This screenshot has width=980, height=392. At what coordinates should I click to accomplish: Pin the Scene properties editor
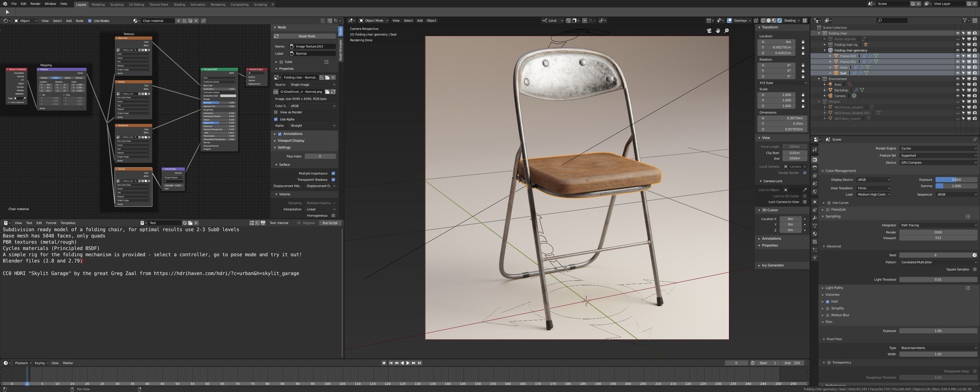(975, 139)
